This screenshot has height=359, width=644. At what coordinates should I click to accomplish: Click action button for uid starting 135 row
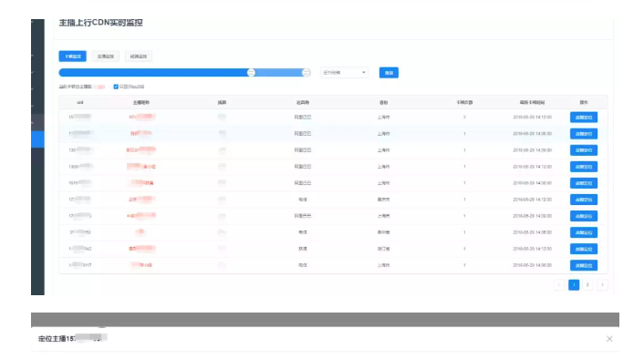pos(584,150)
